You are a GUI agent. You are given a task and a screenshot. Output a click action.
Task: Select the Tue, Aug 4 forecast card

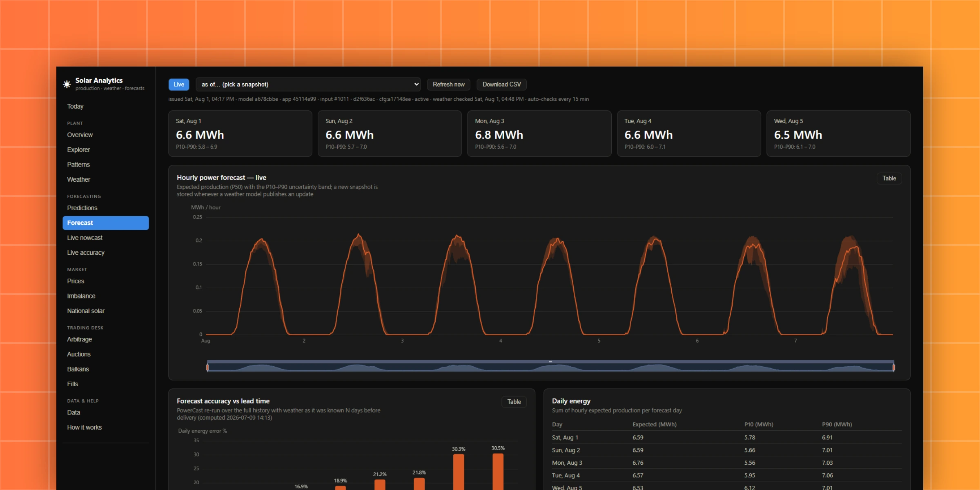[x=689, y=134]
